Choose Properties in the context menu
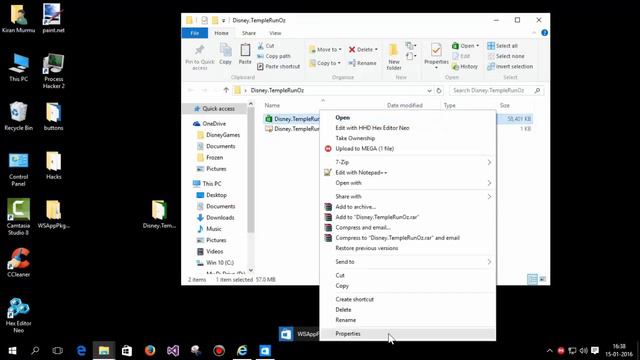 [408, 333]
